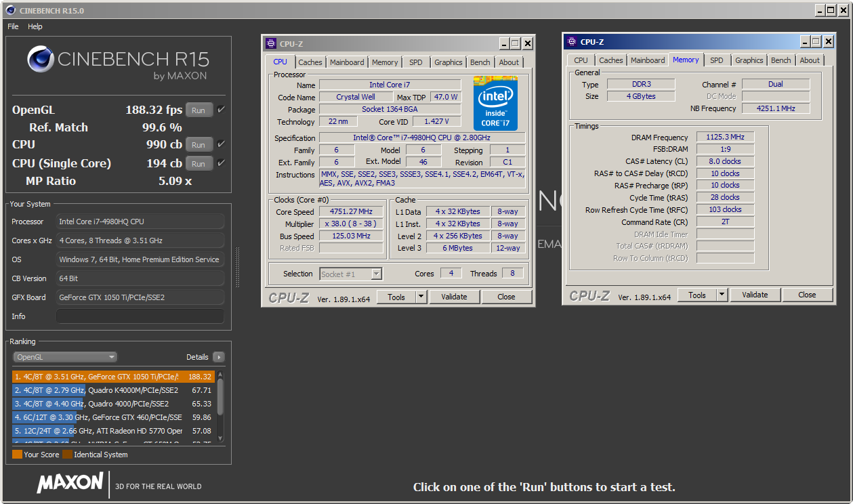This screenshot has height=504, width=853.
Task: Switch to Caches tab in CPU window
Action: pyautogui.click(x=310, y=62)
